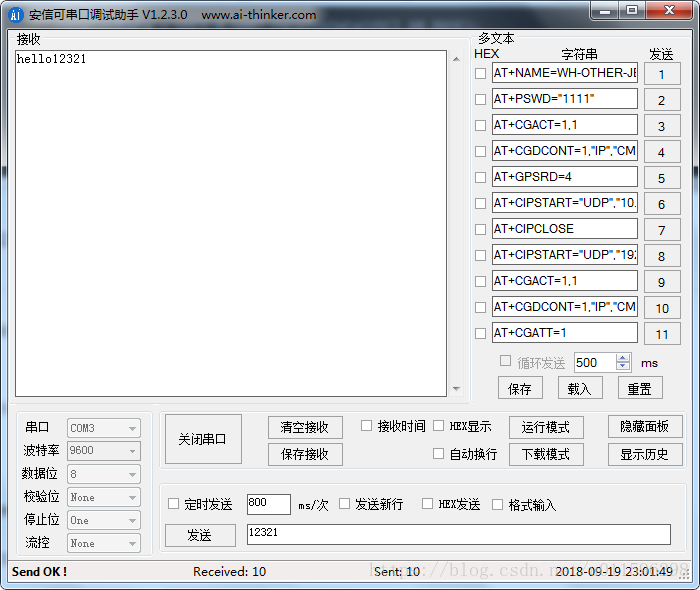Click the app icon in the title bar
This screenshot has width=700, height=590.
(16, 15)
